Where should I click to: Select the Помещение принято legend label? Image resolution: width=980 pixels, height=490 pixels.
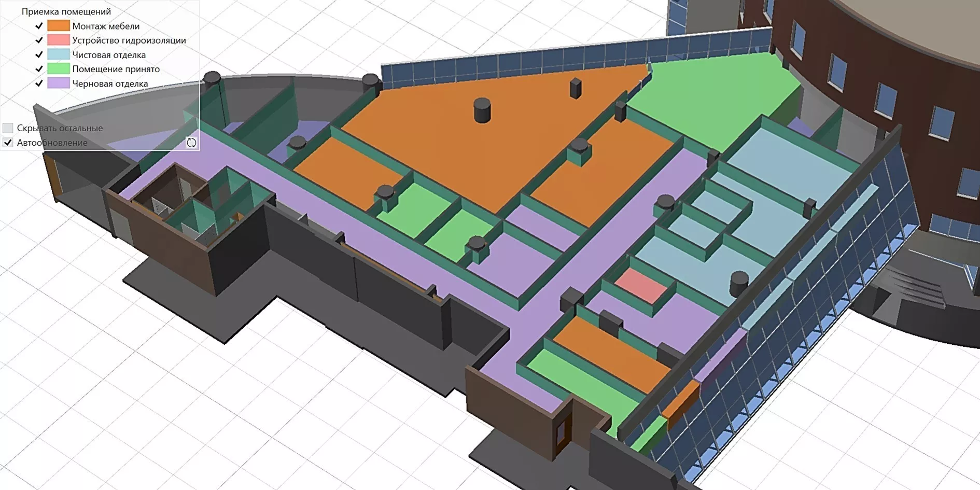click(x=116, y=69)
